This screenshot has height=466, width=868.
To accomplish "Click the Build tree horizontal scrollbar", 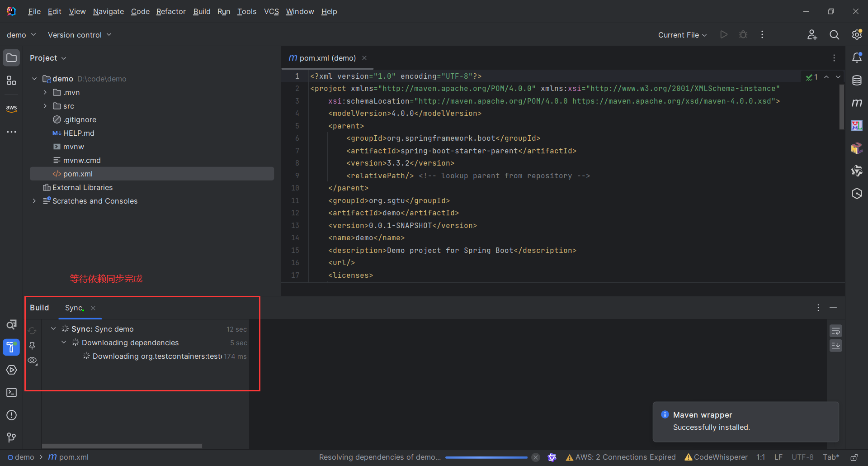I will tap(122, 446).
